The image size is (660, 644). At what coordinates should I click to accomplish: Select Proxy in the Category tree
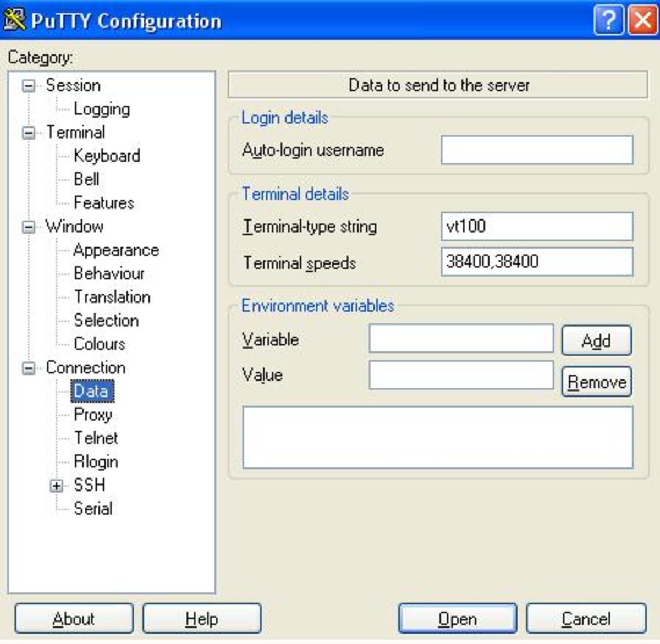coord(93,415)
